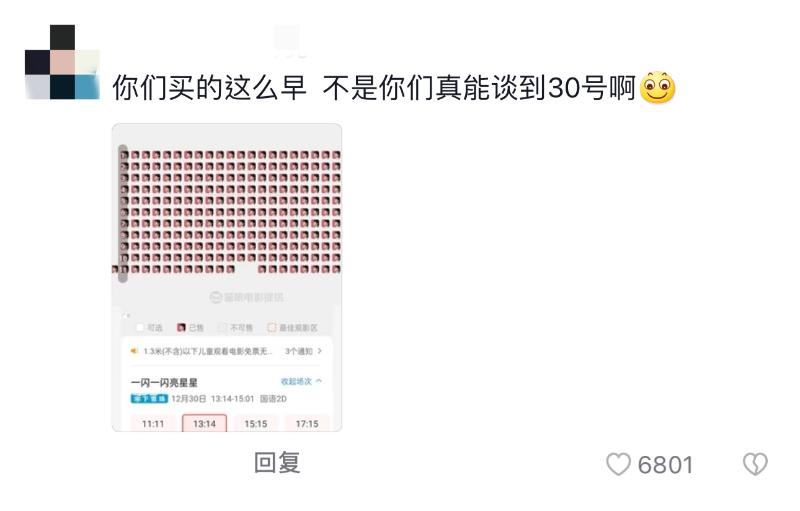
Task: Open the attached seat map image
Action: (227, 277)
